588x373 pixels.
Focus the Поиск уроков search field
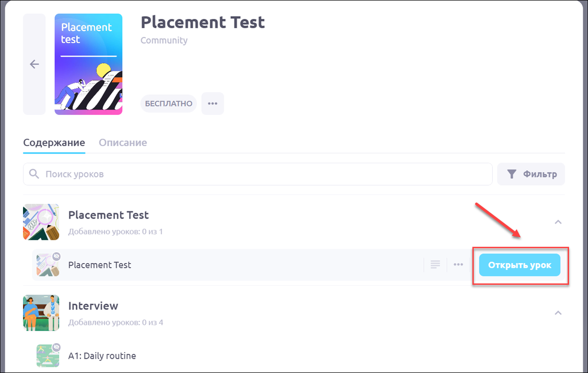[x=264, y=174]
